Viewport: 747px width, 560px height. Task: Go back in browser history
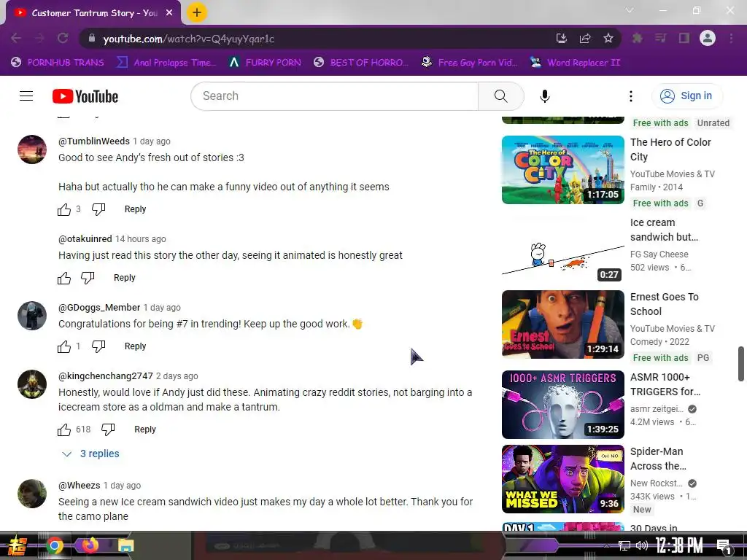[x=16, y=38]
